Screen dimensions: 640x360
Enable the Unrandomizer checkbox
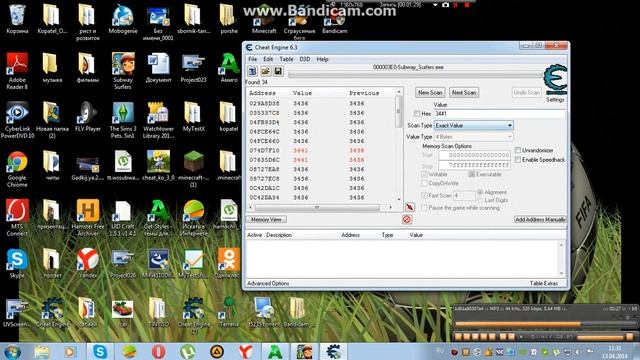pos(518,150)
